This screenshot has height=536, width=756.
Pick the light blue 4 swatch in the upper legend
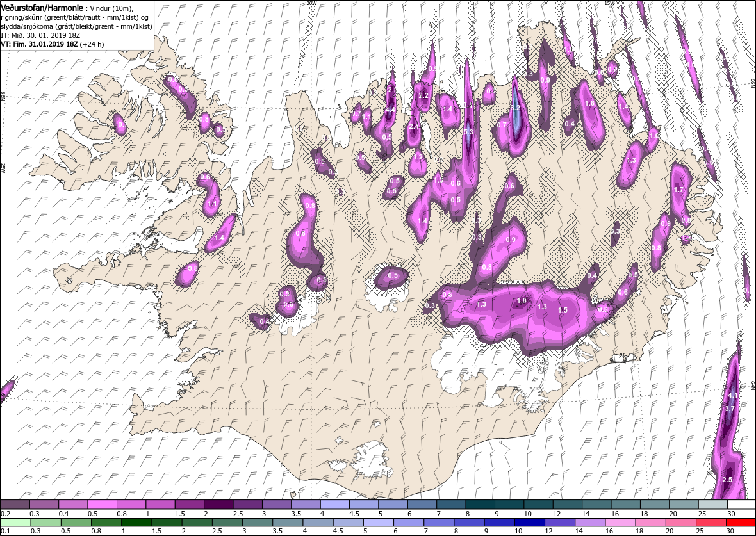336,504
